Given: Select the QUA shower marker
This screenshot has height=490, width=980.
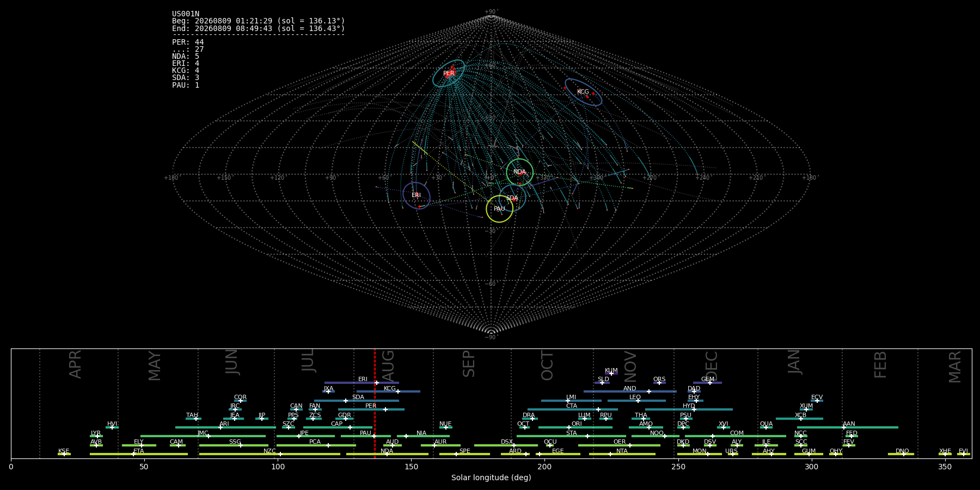Looking at the screenshot, I should pyautogui.click(x=766, y=427).
